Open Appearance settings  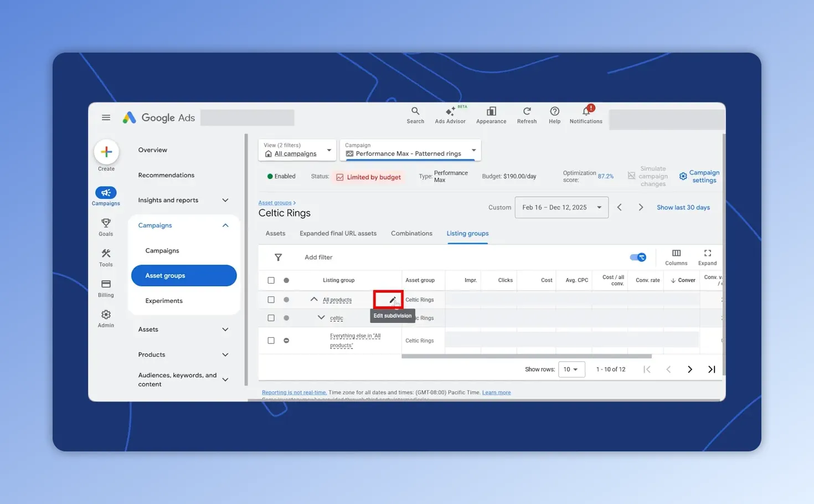pyautogui.click(x=491, y=115)
